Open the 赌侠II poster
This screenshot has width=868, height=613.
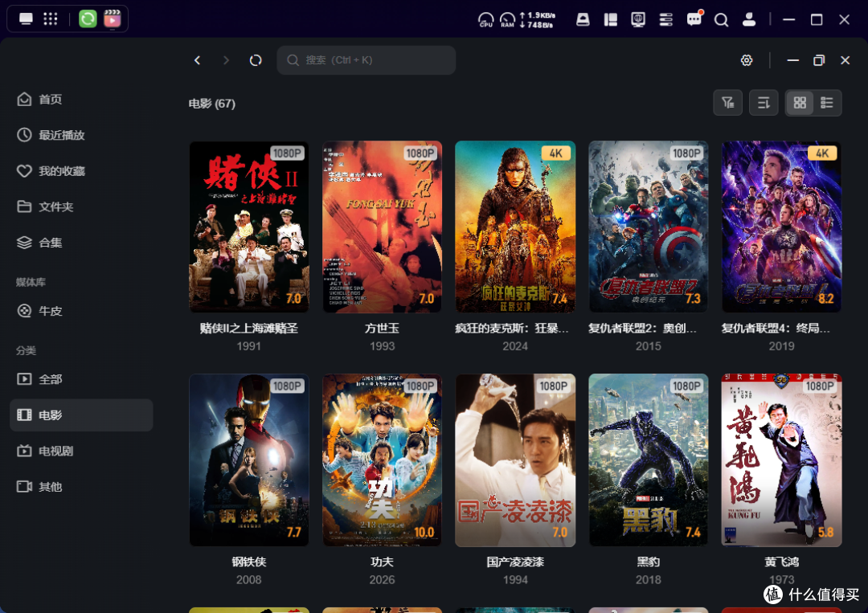point(249,227)
